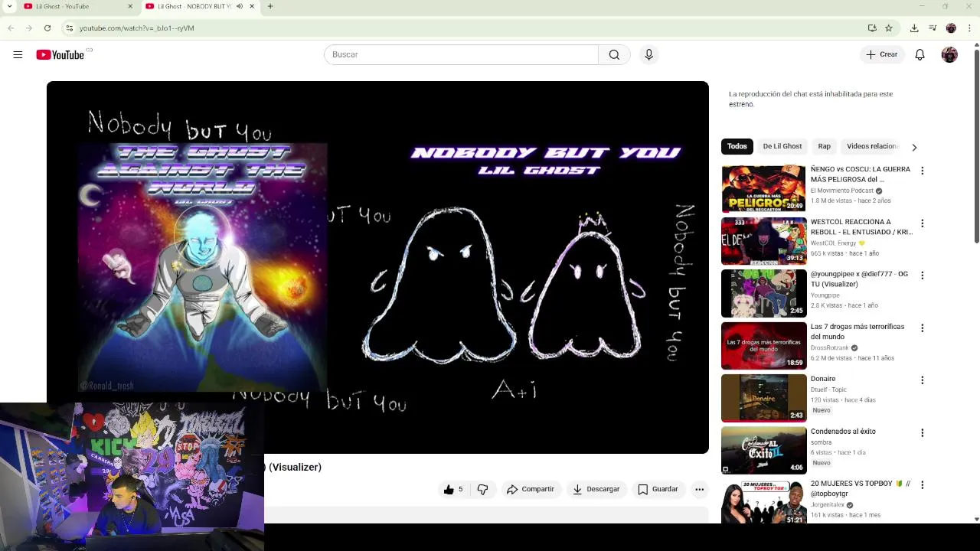Visit the Youngpipe channel name

click(x=825, y=295)
